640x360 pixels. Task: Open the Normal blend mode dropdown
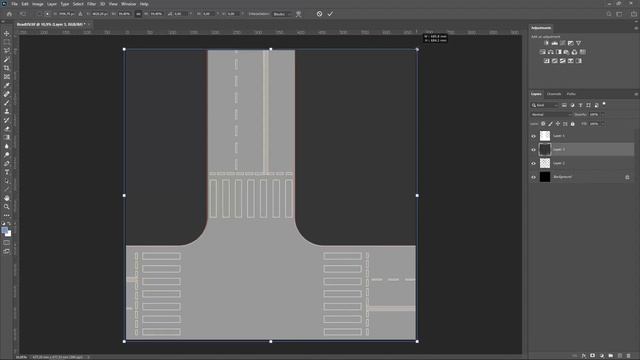tap(551, 115)
